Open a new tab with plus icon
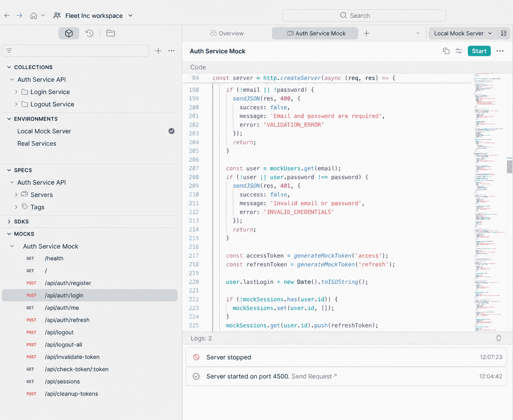513x420 pixels. tap(366, 33)
